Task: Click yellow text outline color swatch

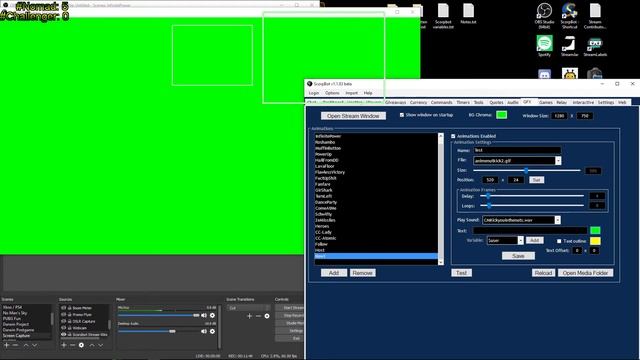Action: coord(595,241)
